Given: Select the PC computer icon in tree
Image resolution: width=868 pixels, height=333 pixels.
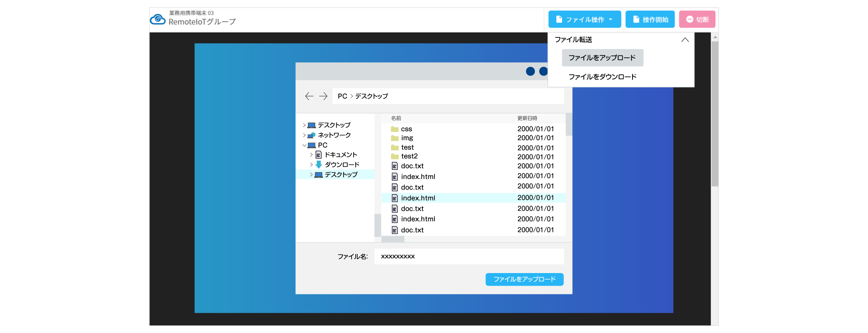Looking at the screenshot, I should pyautogui.click(x=311, y=145).
